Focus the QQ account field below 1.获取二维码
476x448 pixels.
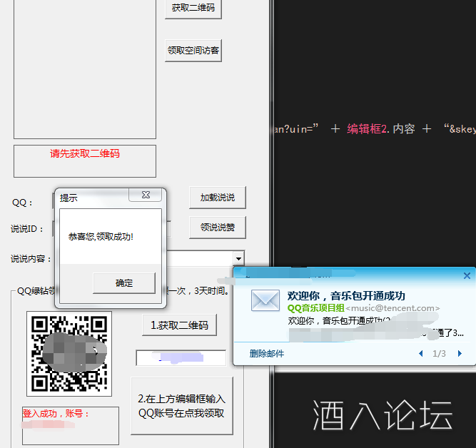click(181, 357)
